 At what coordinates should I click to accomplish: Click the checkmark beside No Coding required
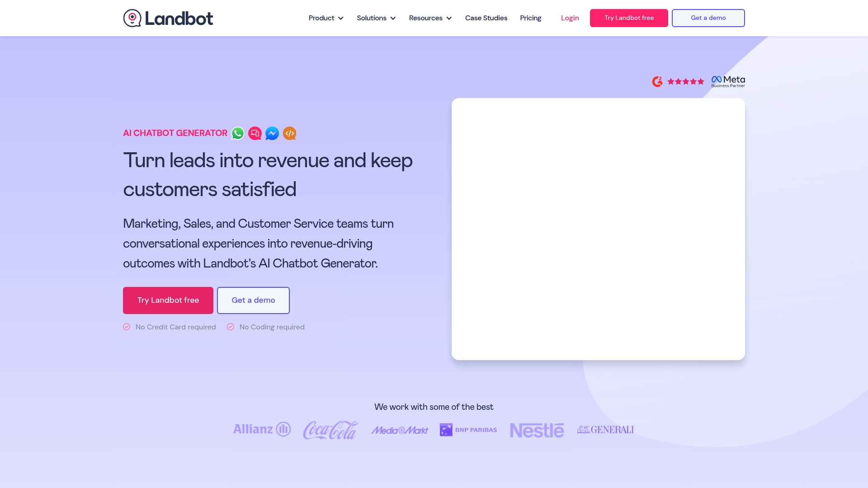tap(231, 327)
